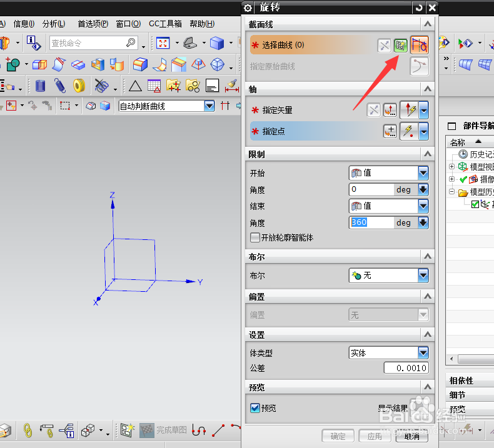Toggle 开放轮廓智能体 checkbox
This screenshot has width=494, height=448.
click(255, 237)
